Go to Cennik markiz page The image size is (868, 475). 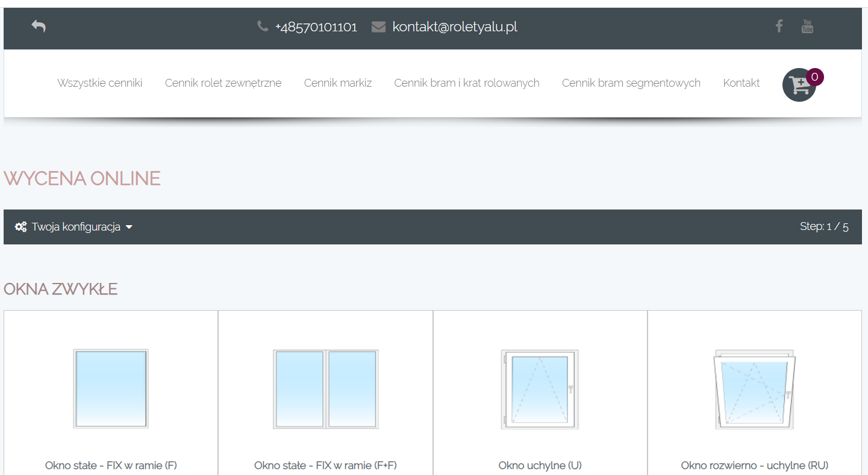[338, 83]
